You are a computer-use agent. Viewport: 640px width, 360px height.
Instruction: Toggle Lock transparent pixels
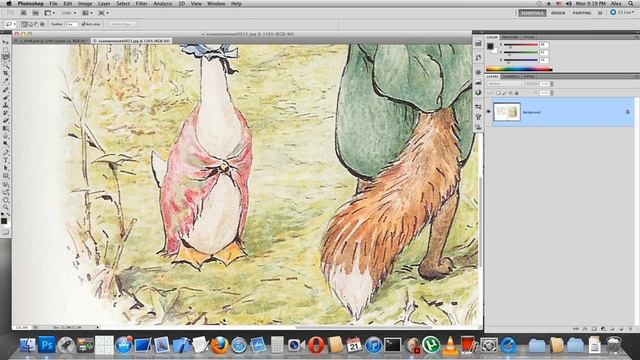coord(498,93)
